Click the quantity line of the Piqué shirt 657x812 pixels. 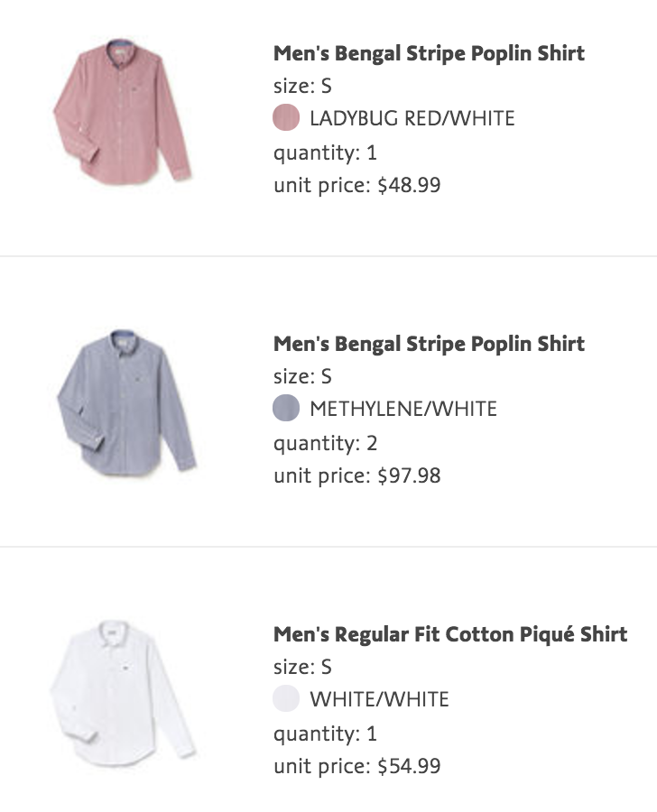click(325, 734)
